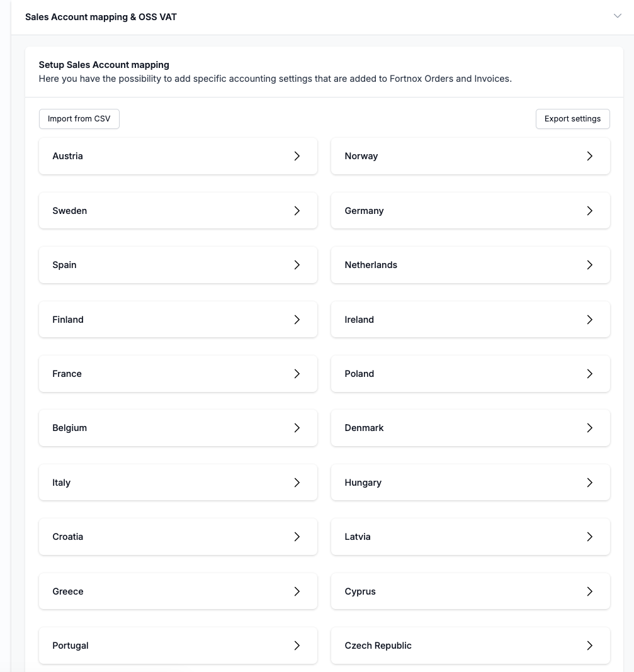Open the Ireland chevron arrow
The width and height of the screenshot is (634, 672).
click(589, 320)
